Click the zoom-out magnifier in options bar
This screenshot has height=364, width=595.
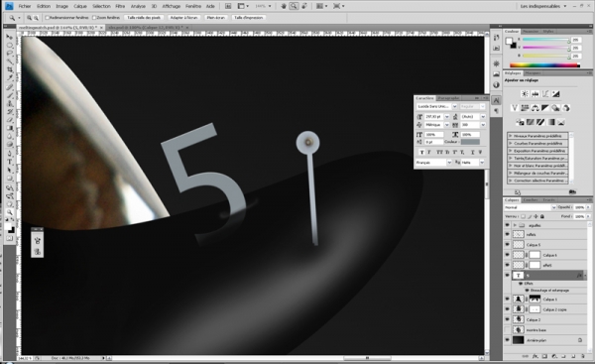(x=36, y=18)
